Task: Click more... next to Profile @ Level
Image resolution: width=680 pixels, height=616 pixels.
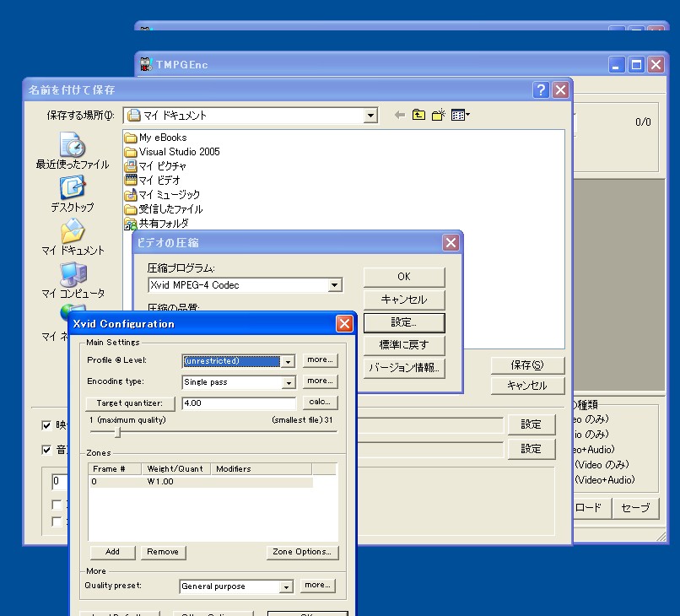Action: [x=320, y=359]
